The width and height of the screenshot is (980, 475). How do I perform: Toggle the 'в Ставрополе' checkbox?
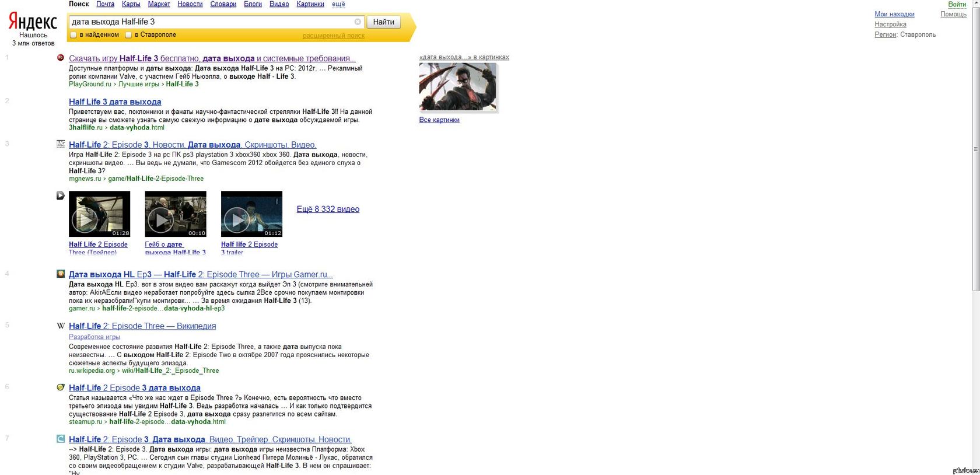tap(129, 35)
